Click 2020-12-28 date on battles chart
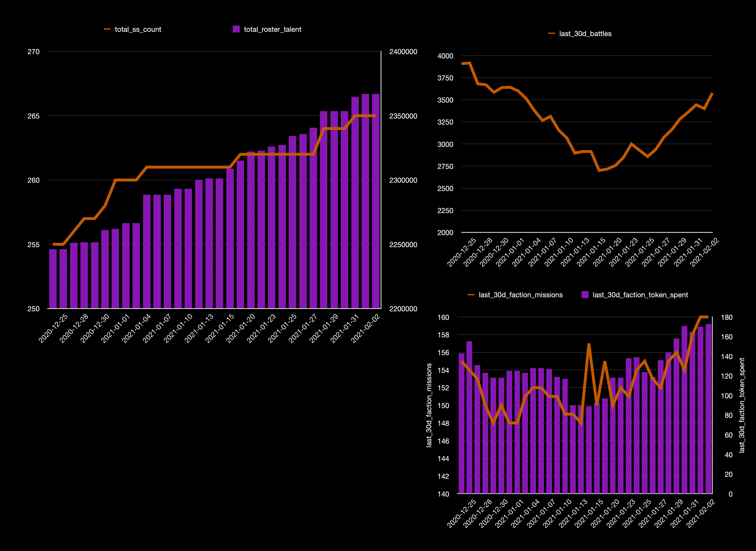The image size is (756, 551). tap(478, 252)
